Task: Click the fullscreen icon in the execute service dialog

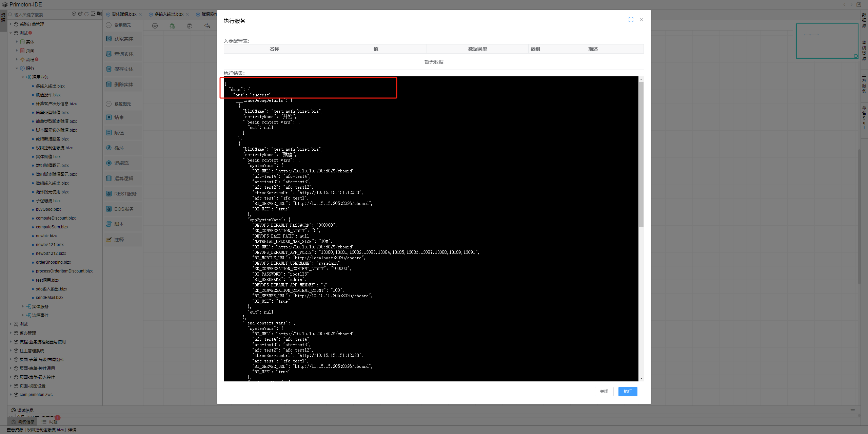Action: (631, 20)
